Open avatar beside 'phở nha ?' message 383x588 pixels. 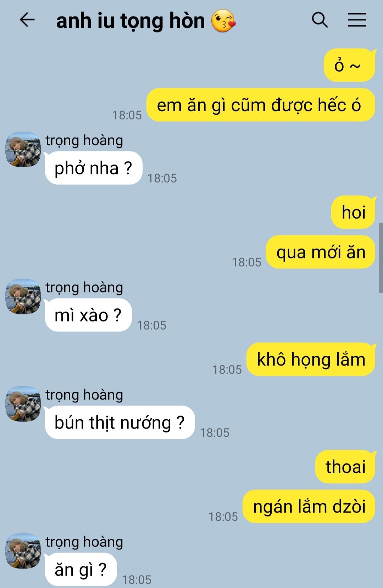click(23, 150)
